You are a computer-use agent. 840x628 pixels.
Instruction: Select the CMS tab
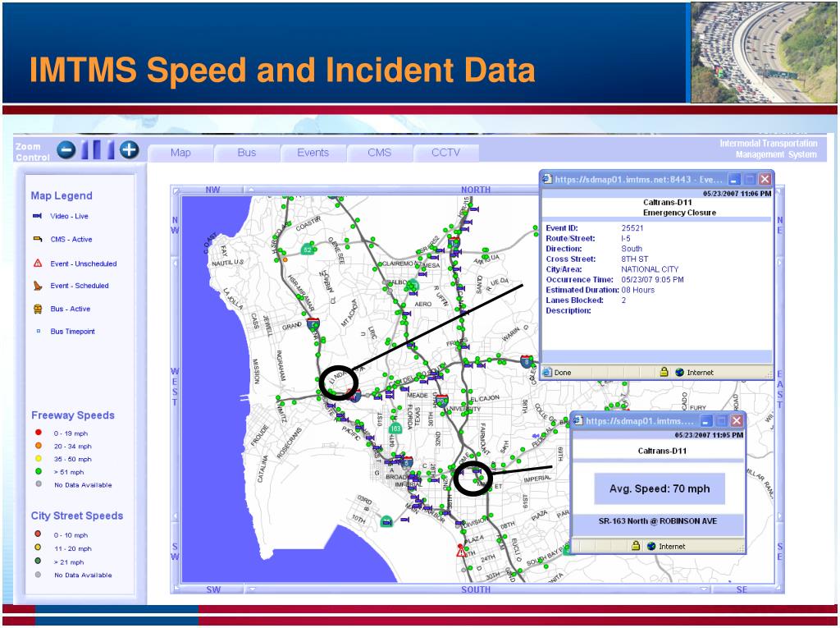[x=379, y=153]
